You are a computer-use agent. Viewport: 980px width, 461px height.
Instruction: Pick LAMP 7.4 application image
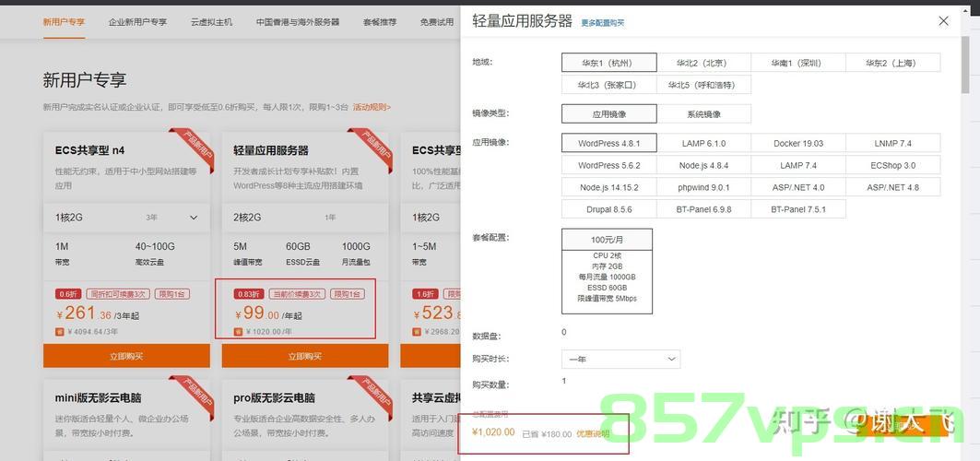(x=798, y=165)
